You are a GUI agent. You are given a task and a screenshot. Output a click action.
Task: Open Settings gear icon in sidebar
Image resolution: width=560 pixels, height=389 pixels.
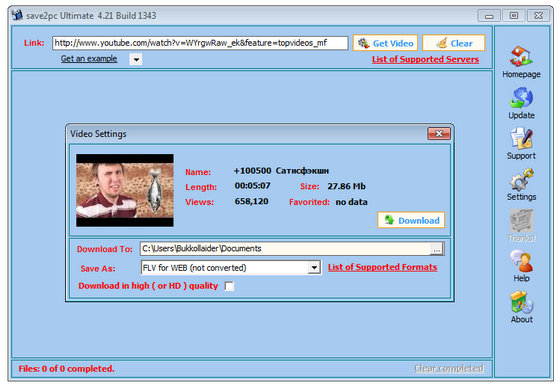(521, 179)
